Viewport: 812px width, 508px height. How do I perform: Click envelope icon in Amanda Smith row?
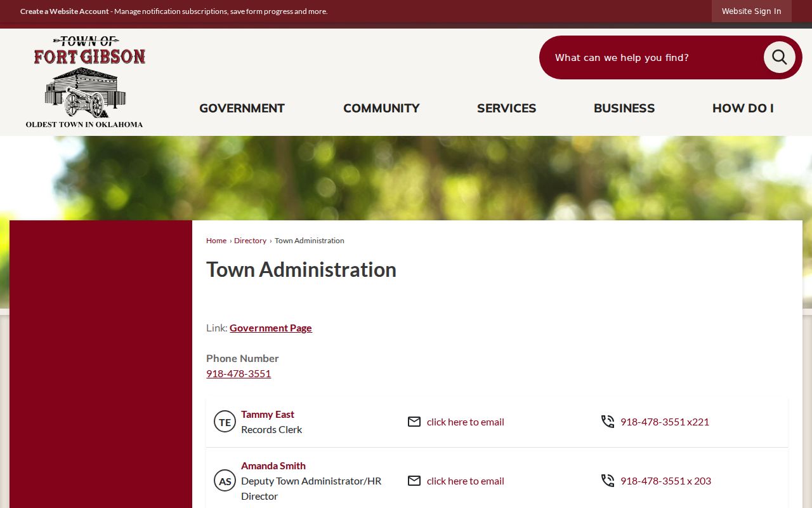(414, 481)
